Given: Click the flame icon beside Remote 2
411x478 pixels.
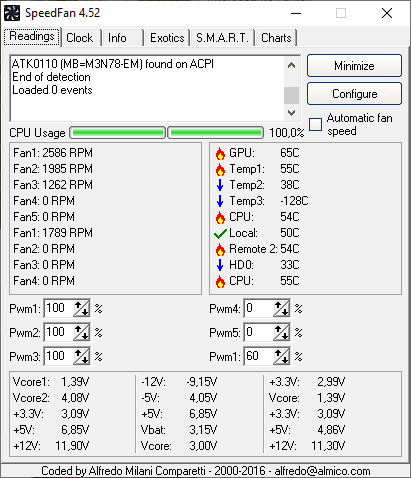Looking at the screenshot, I should tap(220, 249).
